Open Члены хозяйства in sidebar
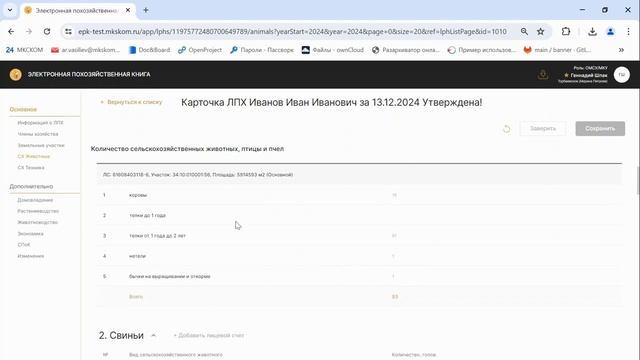This screenshot has height=360, width=640. point(38,134)
